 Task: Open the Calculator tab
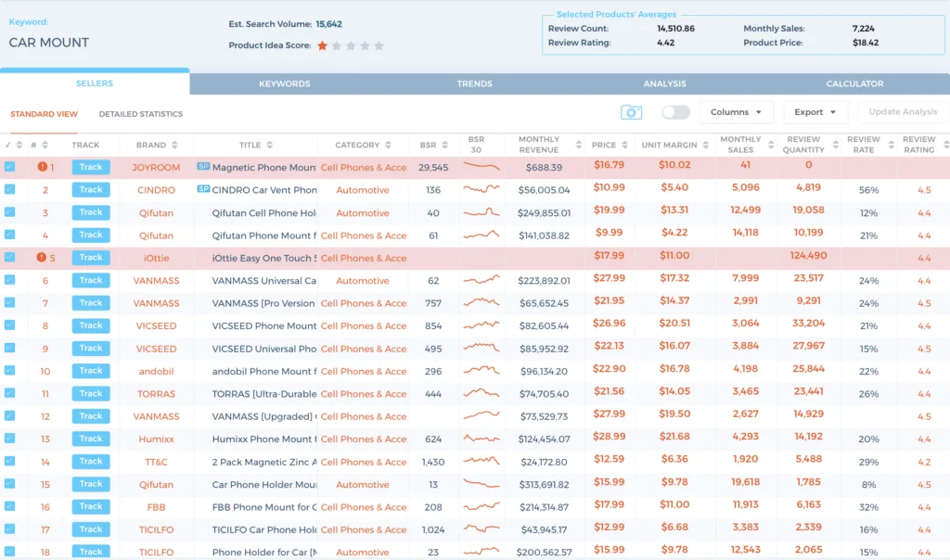point(854,83)
